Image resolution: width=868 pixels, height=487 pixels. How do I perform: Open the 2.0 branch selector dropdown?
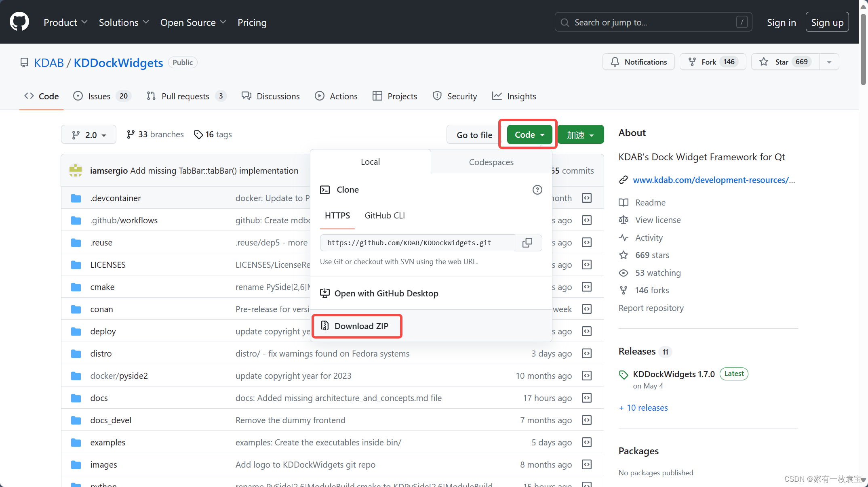[88, 134]
